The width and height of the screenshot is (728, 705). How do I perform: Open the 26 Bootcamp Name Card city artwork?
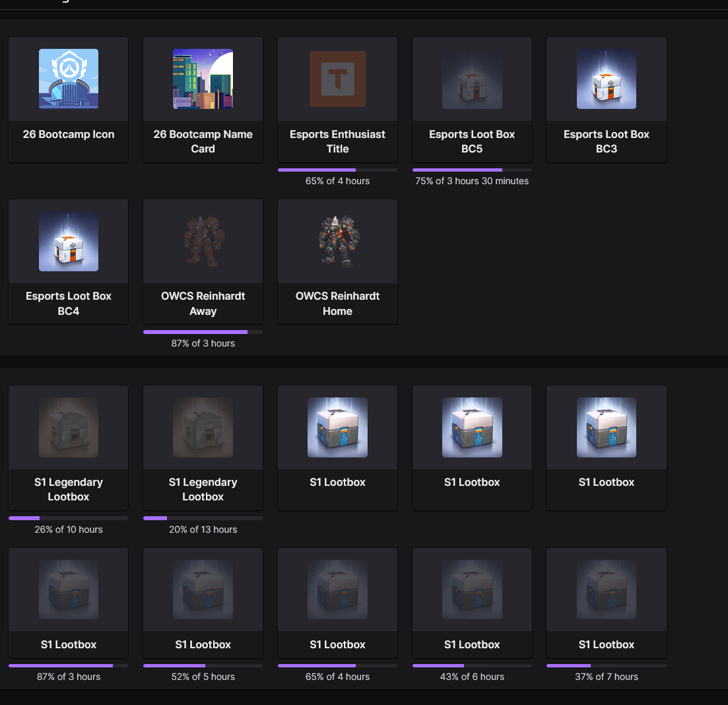click(x=203, y=79)
